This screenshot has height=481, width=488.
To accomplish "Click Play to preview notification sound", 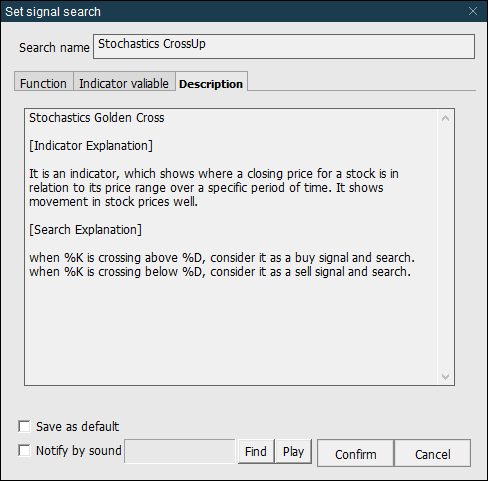I will click(293, 451).
